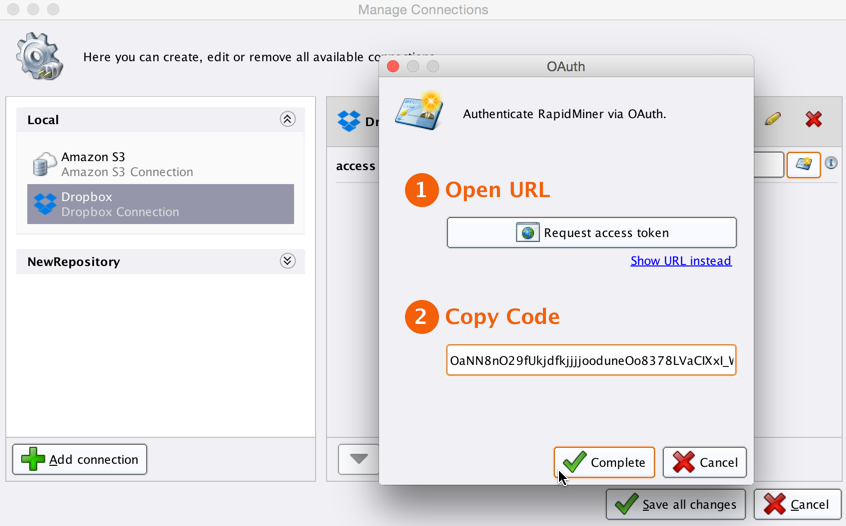Select the Amazon S3 connection icon

45,164
